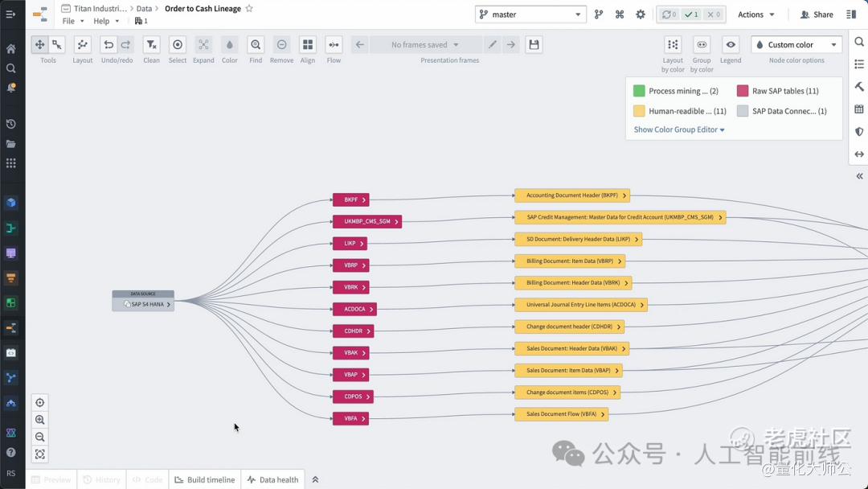This screenshot has width=868, height=489.
Task: Click the green Process mining color swatch
Action: click(x=639, y=91)
